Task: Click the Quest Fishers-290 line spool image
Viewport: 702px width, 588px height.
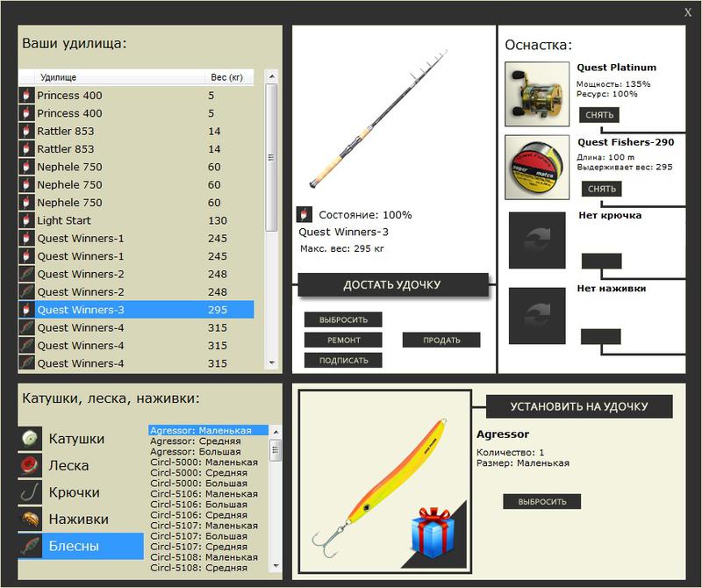Action: coord(537,168)
